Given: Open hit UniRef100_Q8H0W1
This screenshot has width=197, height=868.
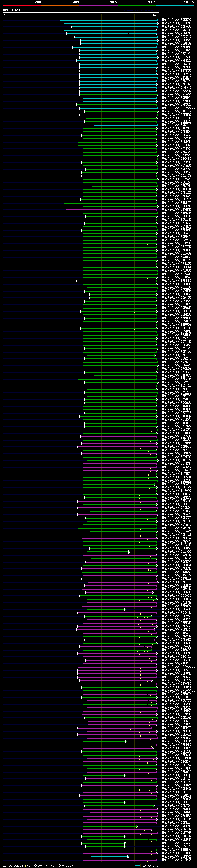Looking at the screenshot, I should tap(176, 26).
